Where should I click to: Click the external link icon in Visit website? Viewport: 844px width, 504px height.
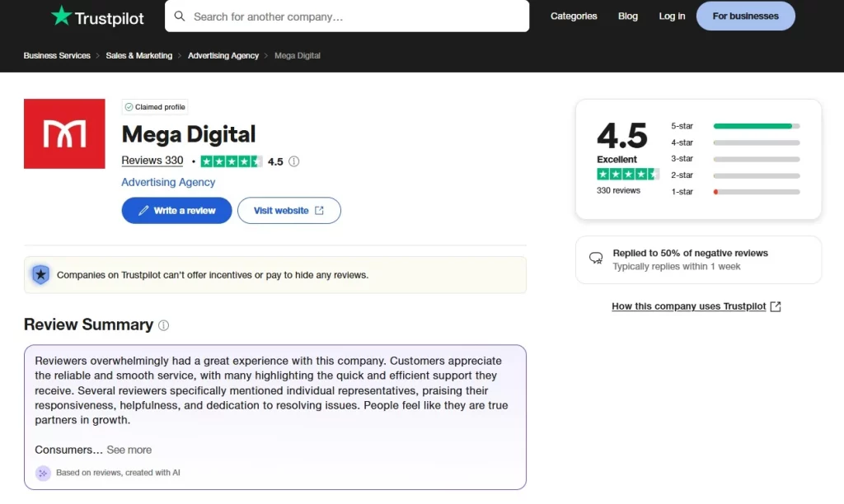coord(319,211)
